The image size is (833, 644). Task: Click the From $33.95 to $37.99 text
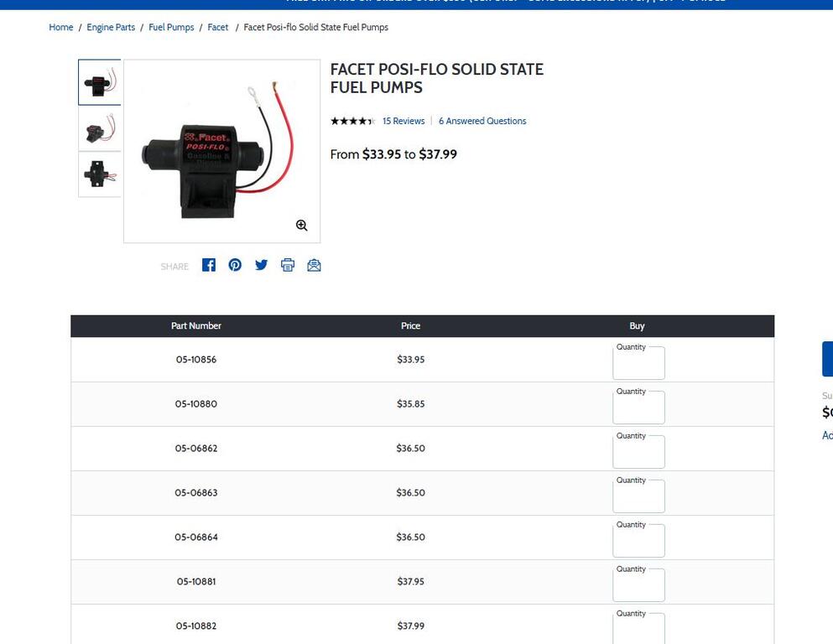tap(393, 154)
